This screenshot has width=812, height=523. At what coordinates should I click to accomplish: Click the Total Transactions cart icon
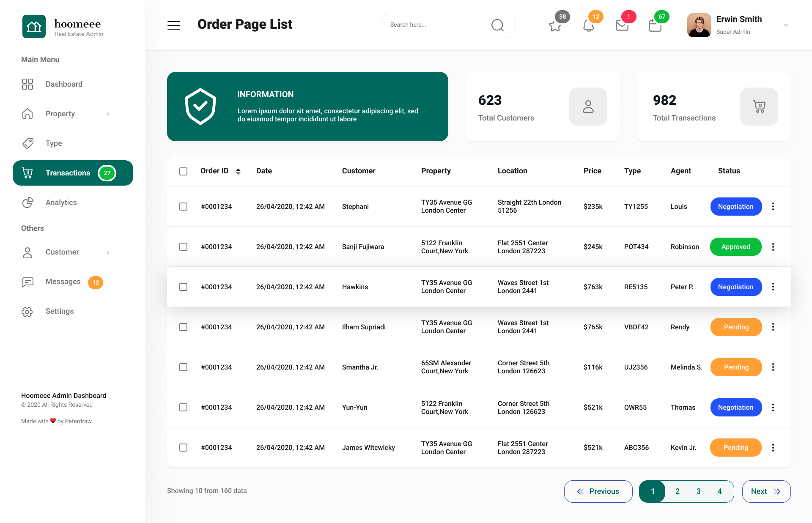pyautogui.click(x=759, y=107)
